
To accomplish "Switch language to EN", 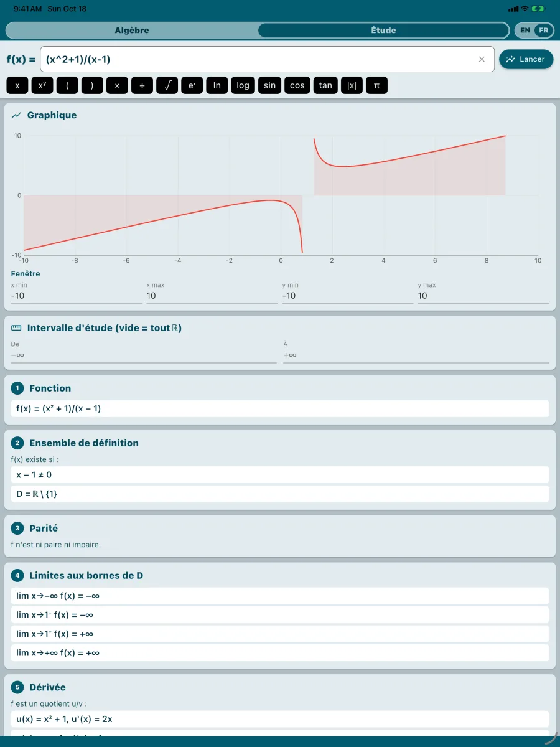I will 525,30.
